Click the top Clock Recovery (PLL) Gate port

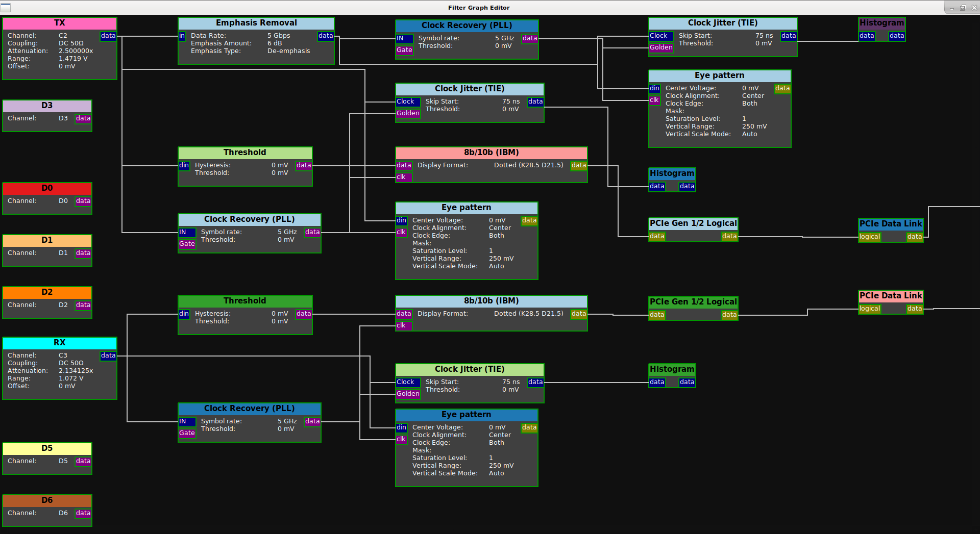pyautogui.click(x=404, y=50)
